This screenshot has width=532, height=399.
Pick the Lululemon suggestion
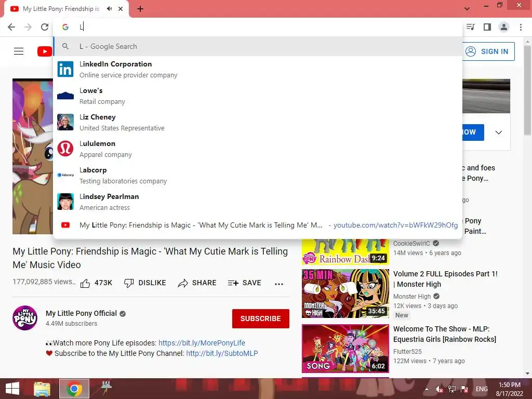click(x=258, y=149)
